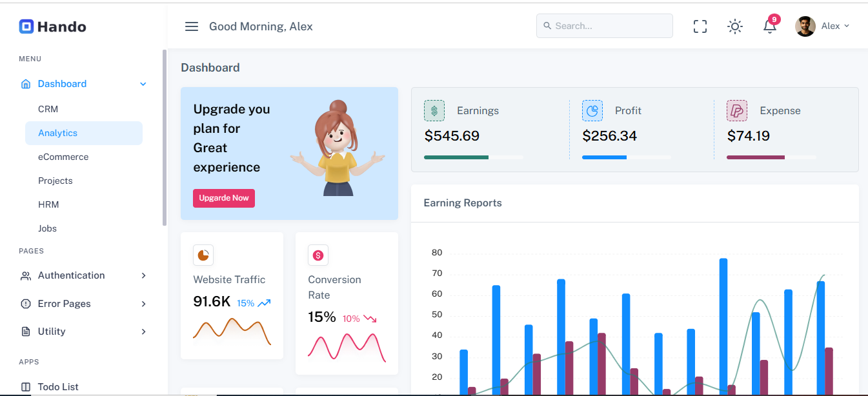
Task: Click the Utility file icon
Action: (x=26, y=332)
